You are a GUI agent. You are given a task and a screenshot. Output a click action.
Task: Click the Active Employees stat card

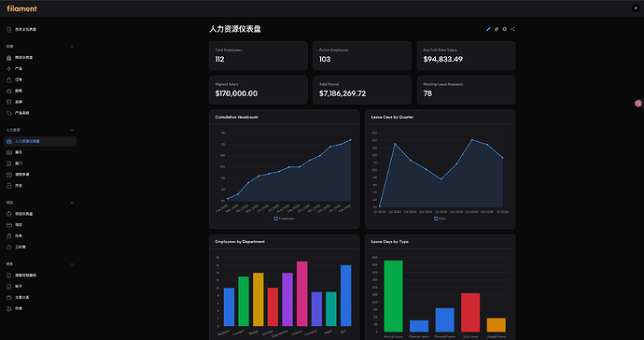362,55
